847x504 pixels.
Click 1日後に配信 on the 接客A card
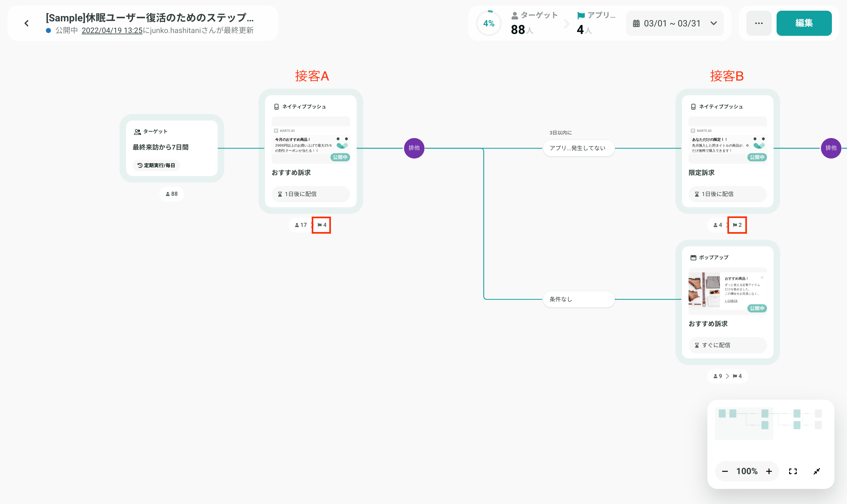click(311, 194)
